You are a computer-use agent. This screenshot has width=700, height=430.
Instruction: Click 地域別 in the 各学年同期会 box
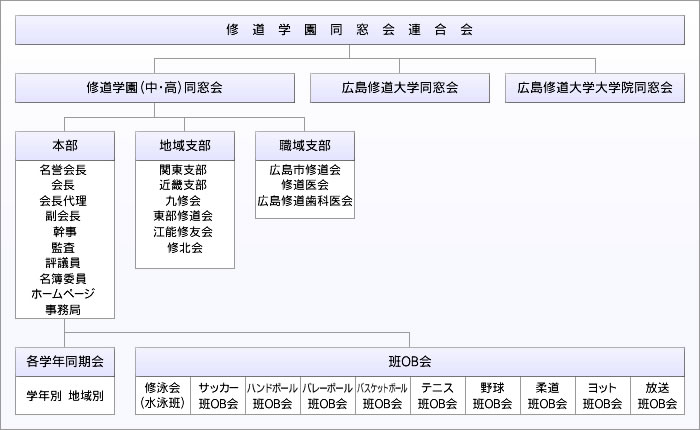point(86,396)
